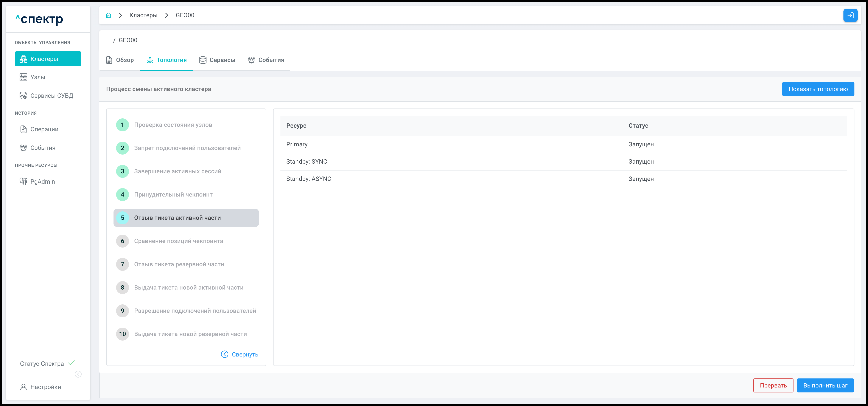This screenshot has width=868, height=406.
Task: Click the home icon in breadcrumb
Action: pos(108,15)
